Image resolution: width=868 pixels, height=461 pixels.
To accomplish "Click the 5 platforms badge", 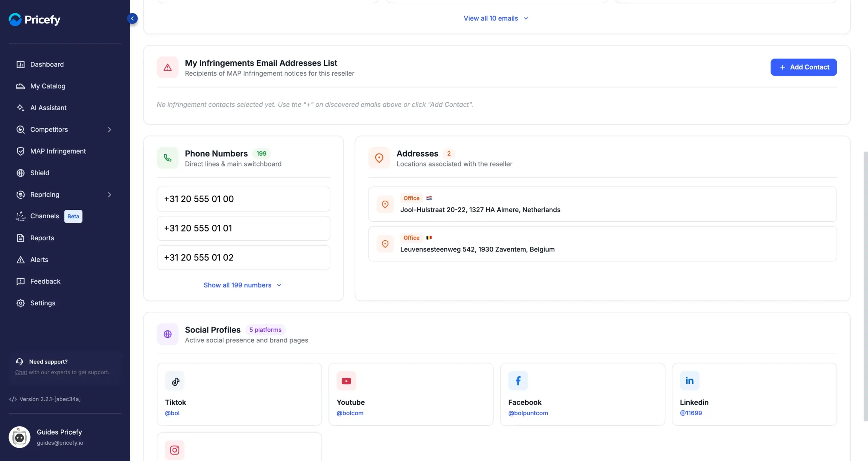I will (265, 330).
